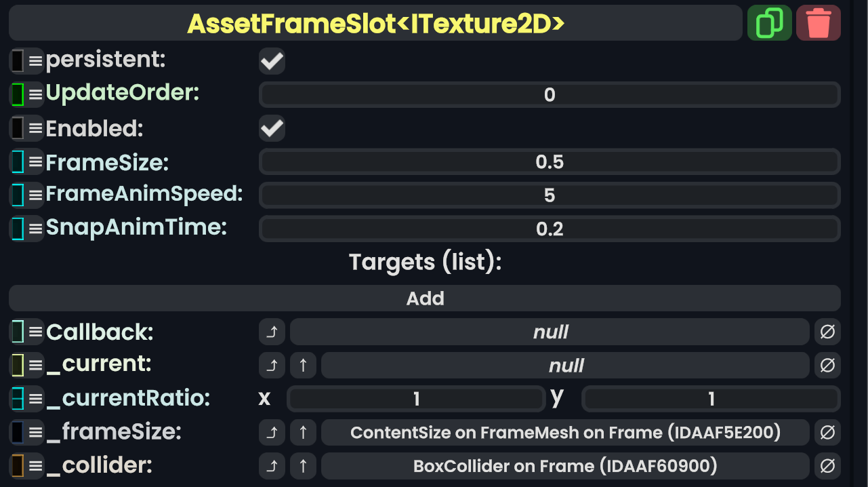Toggle the Enabled checkbox
The height and width of the screenshot is (487, 868).
272,128
